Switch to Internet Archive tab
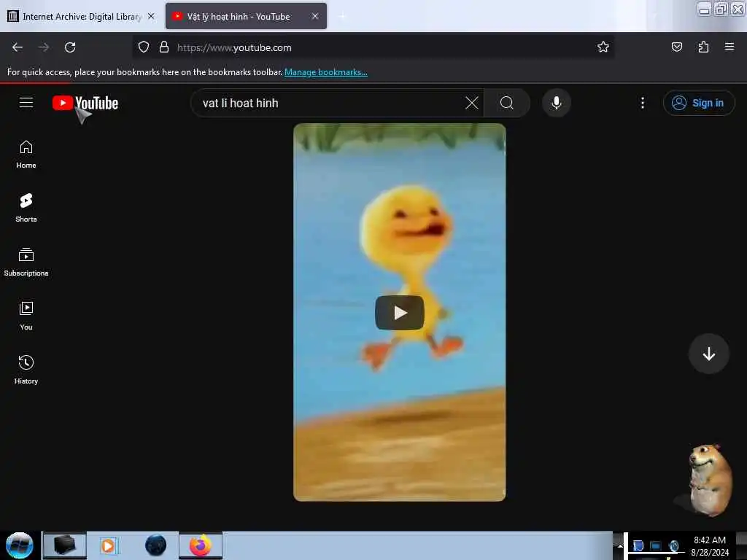The width and height of the screenshot is (747, 560). click(x=82, y=16)
